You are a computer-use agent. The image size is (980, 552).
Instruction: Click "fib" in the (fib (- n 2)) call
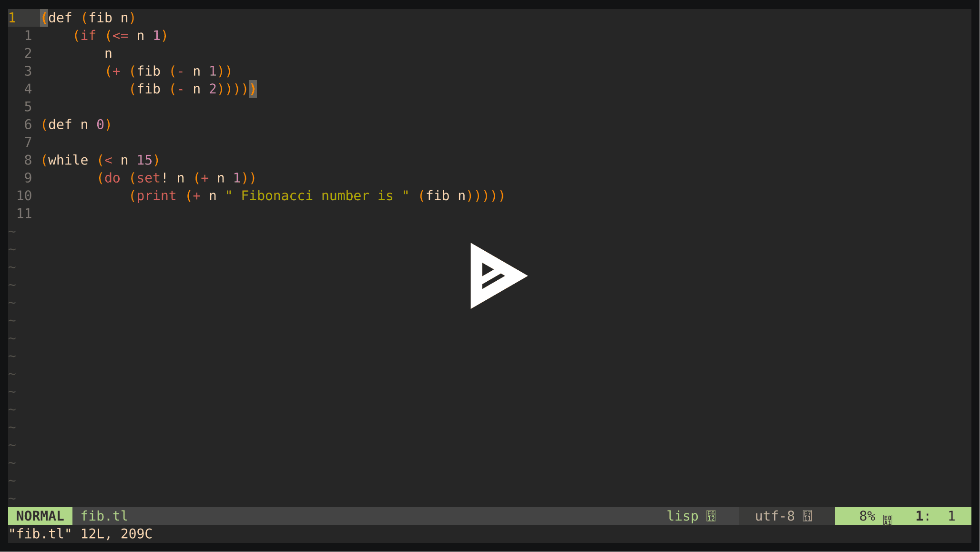click(x=149, y=89)
